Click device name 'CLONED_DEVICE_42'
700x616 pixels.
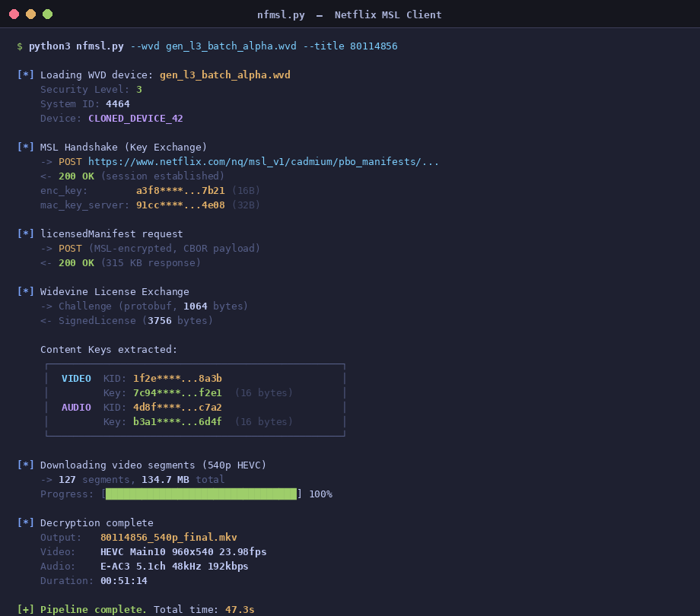135,119
